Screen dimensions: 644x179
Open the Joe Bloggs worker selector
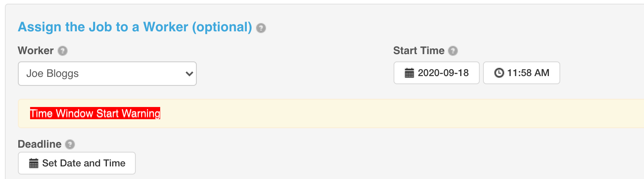107,74
